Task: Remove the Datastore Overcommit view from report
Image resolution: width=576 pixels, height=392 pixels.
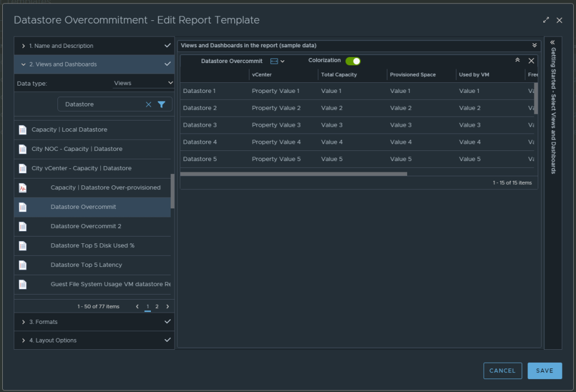Action: [531, 61]
